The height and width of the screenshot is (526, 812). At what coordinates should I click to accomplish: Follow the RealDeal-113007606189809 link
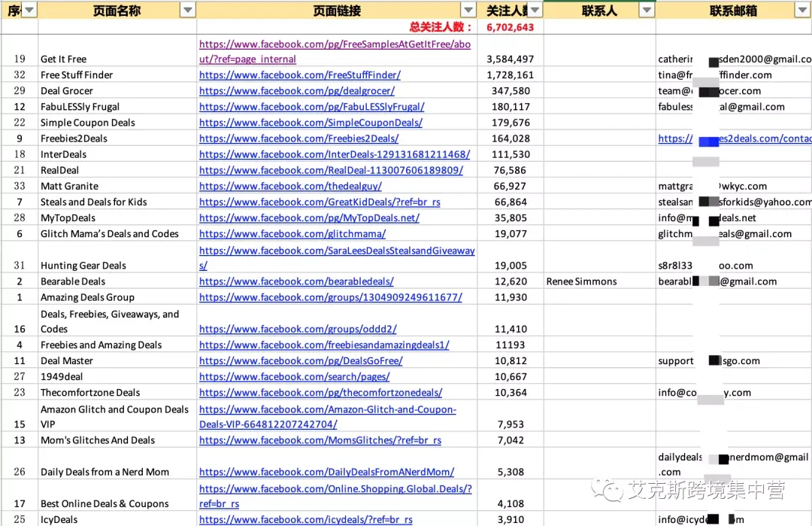(331, 171)
